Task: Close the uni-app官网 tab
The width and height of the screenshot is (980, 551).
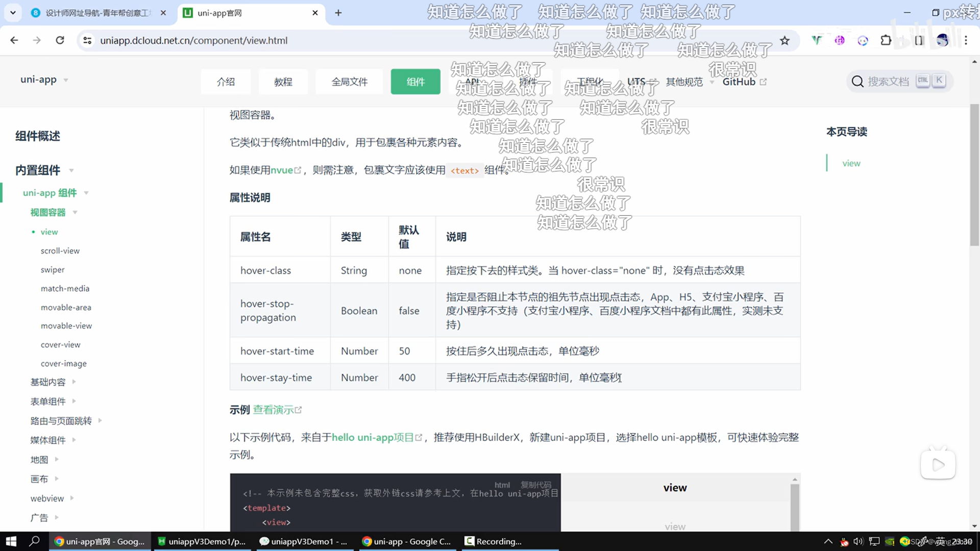Action: (315, 13)
